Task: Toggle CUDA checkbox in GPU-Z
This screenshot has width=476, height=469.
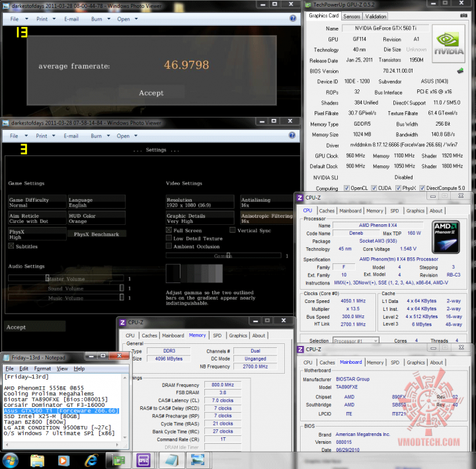Action: click(x=374, y=188)
